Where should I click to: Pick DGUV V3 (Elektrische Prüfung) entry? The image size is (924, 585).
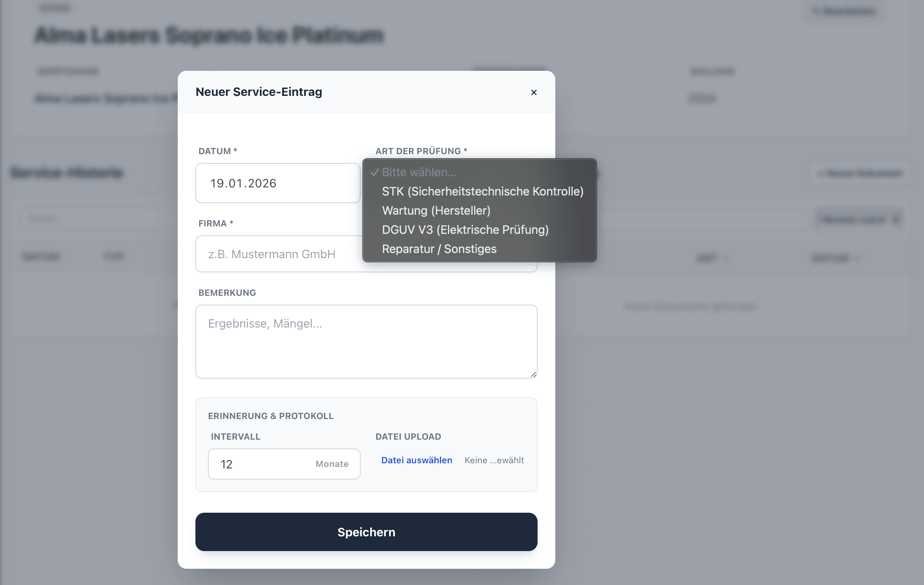tap(465, 230)
